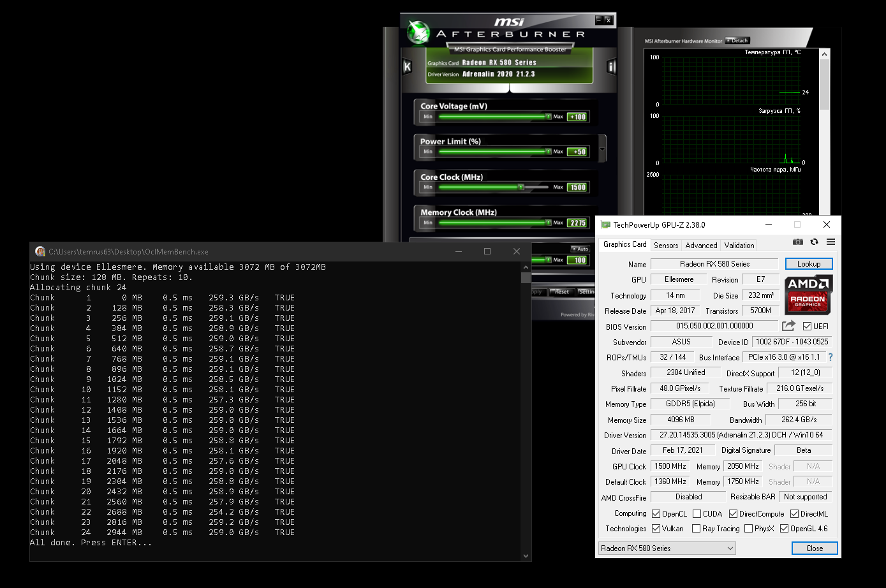886x588 pixels.
Task: Switch to the Advanced tab
Action: coord(701,245)
